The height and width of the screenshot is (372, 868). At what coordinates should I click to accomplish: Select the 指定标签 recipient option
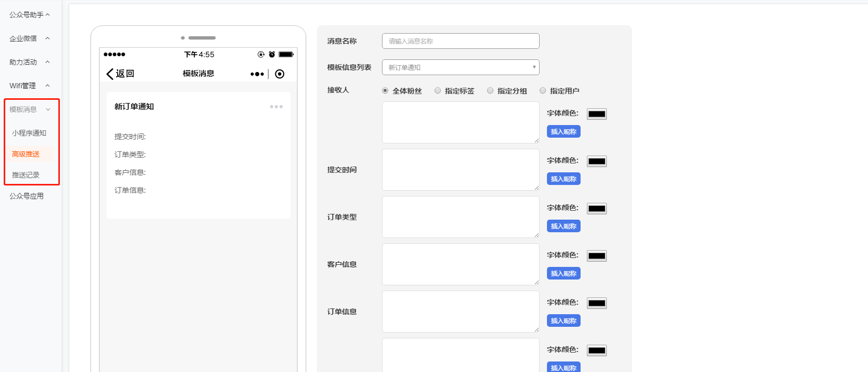pos(438,90)
